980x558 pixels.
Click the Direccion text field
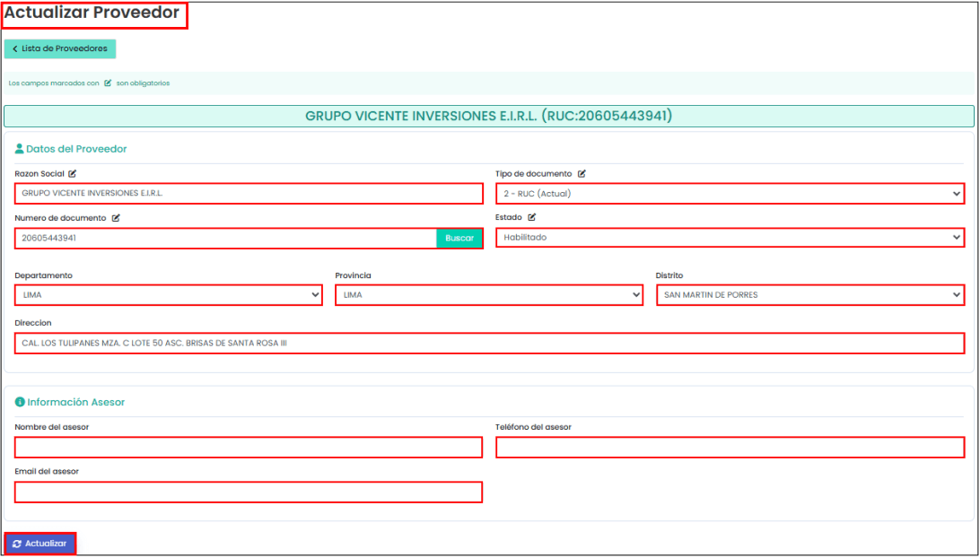coord(489,344)
